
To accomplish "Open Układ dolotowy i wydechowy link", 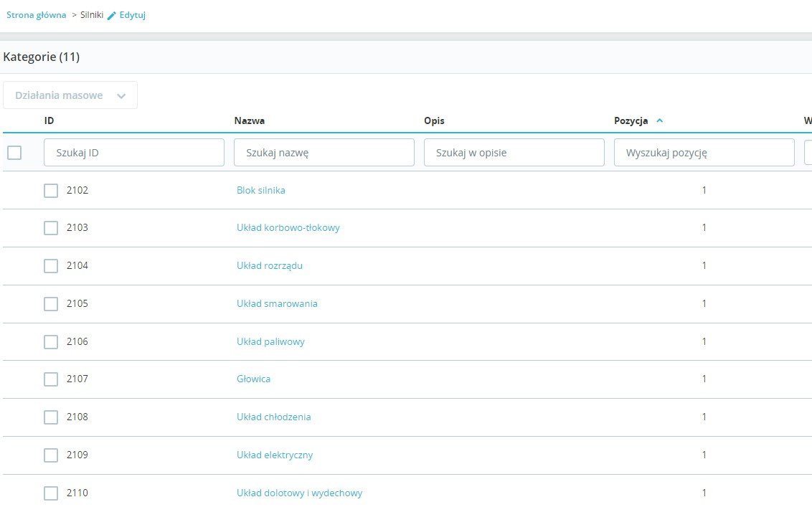I will (x=300, y=493).
